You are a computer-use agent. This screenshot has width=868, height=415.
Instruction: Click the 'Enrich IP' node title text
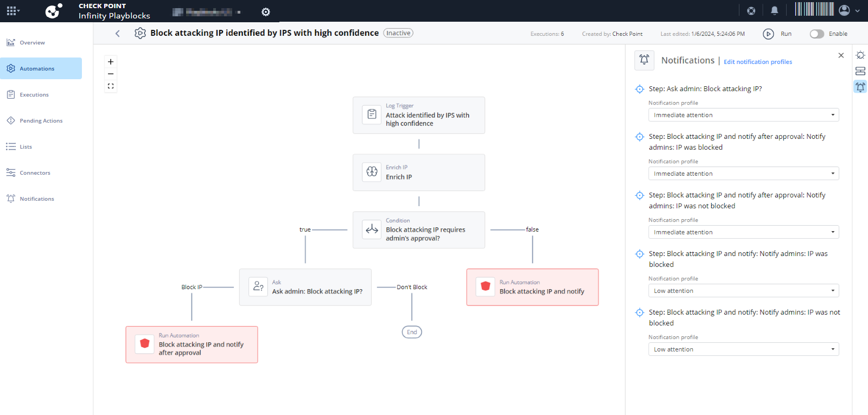[x=399, y=177]
